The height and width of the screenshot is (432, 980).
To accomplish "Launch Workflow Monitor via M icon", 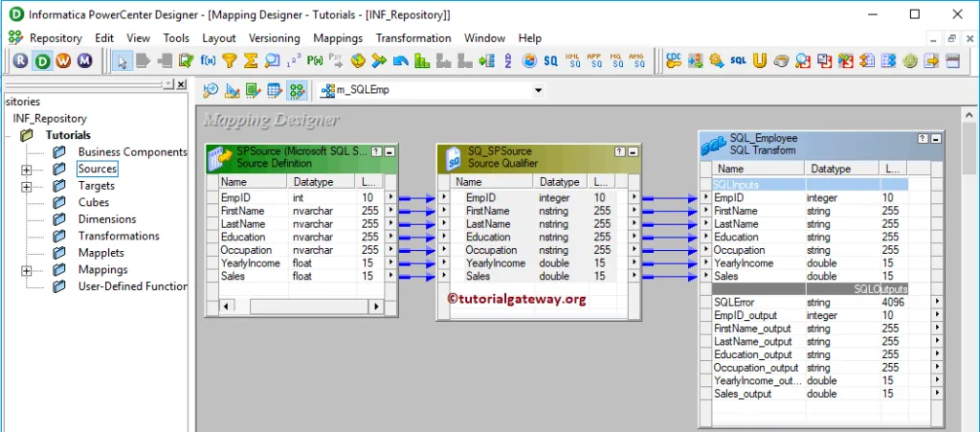I will pyautogui.click(x=85, y=60).
